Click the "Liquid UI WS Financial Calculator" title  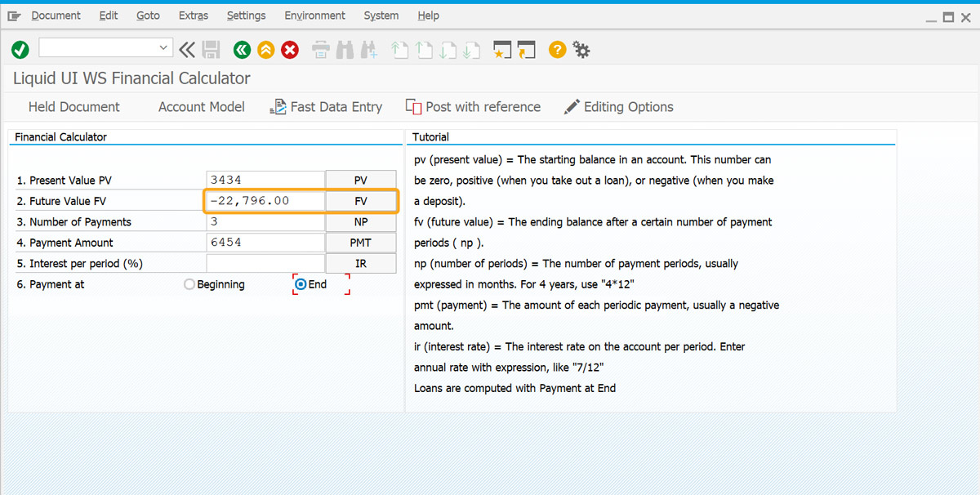[x=131, y=78]
